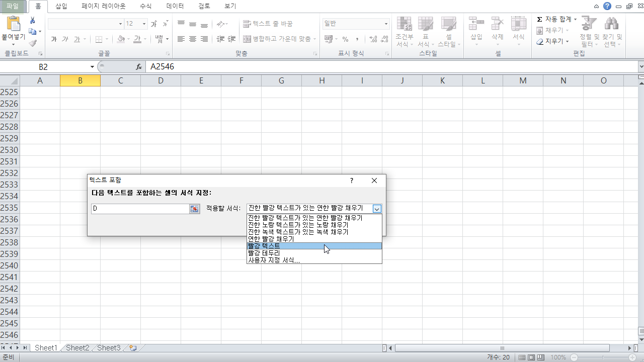Align cell text to the left

pyautogui.click(x=181, y=39)
